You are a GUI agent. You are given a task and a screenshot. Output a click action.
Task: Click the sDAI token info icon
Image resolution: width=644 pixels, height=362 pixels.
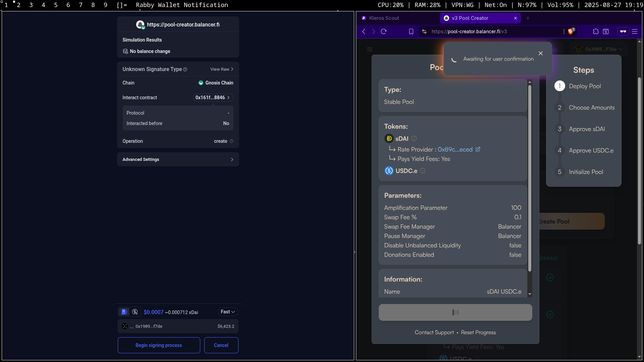click(x=414, y=138)
